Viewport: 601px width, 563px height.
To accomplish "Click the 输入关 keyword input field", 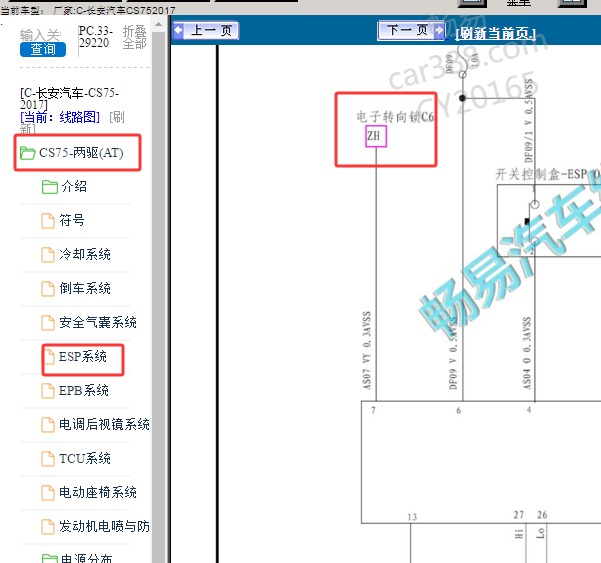I will click(x=40, y=35).
